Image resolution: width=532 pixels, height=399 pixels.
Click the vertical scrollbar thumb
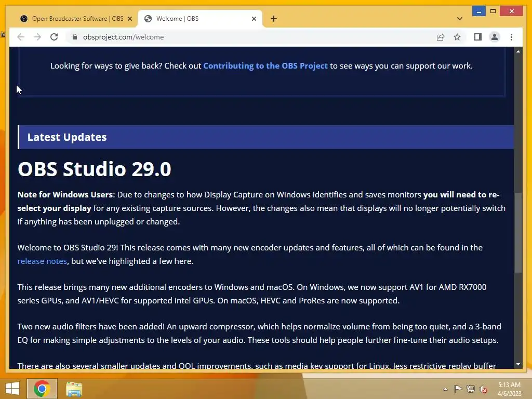tap(518, 232)
